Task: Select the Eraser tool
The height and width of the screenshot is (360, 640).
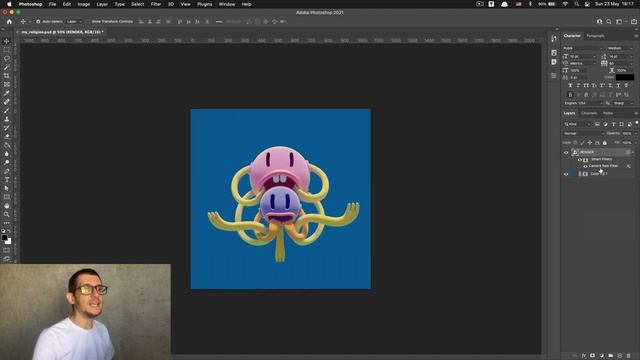Action: coord(7,137)
